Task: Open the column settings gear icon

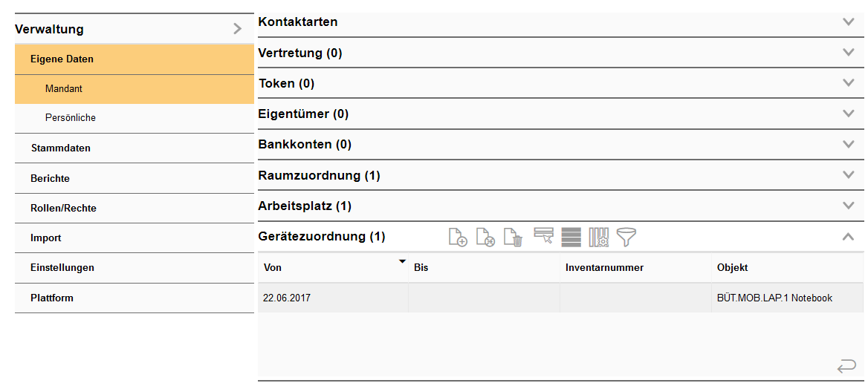Action: click(x=598, y=238)
